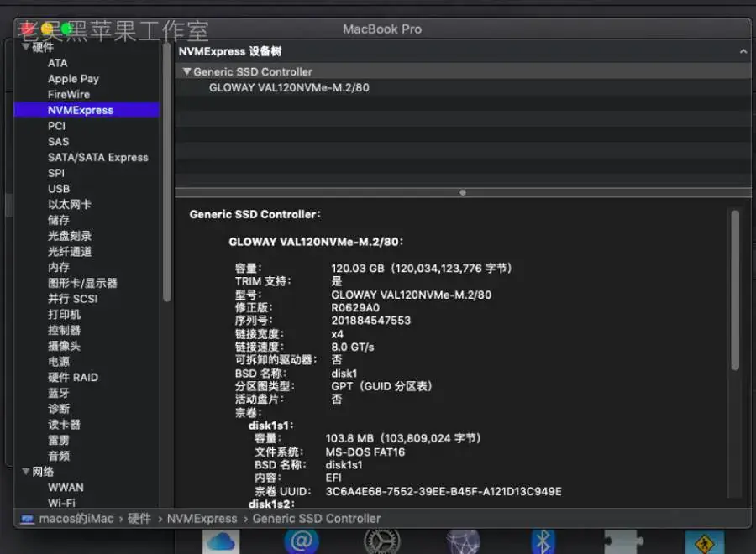Select 音频 audio entry in sidebar
This screenshot has height=554, width=756.
[59, 456]
